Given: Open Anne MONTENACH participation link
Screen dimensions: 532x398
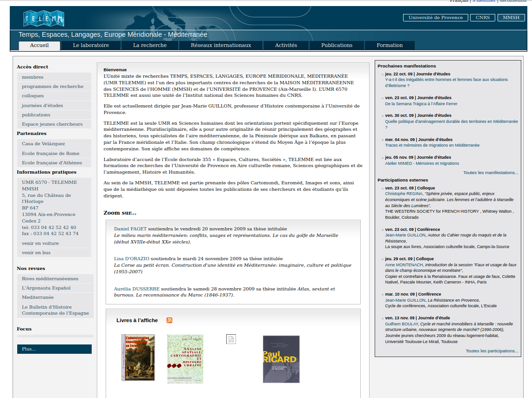Looking at the screenshot, I should point(404,265).
